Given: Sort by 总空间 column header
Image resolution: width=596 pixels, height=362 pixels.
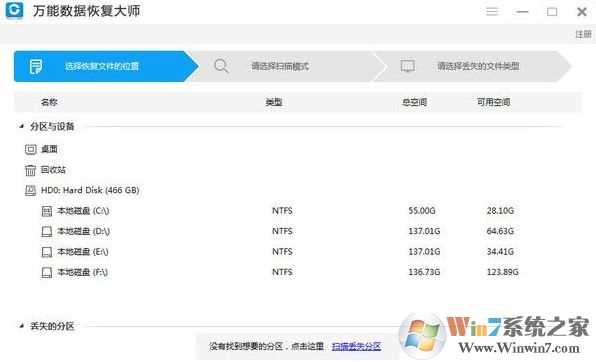Looking at the screenshot, I should point(414,102).
